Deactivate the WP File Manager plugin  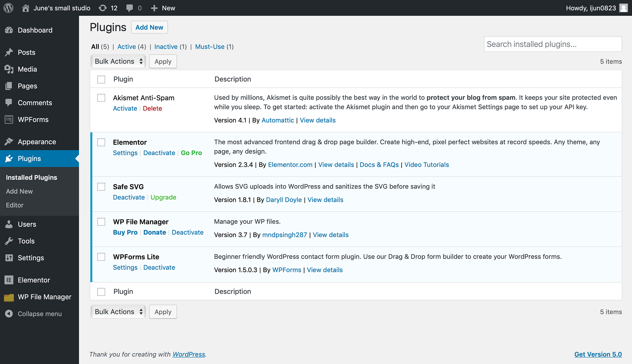[x=188, y=232]
